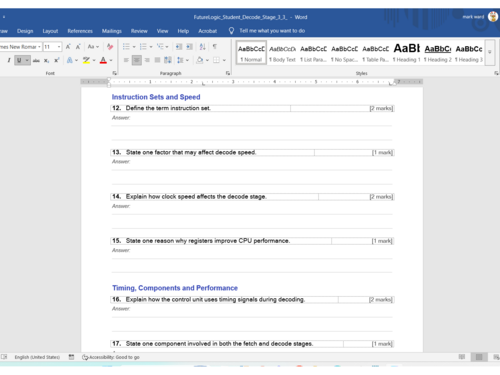Choose the red Font Color button

(103, 60)
